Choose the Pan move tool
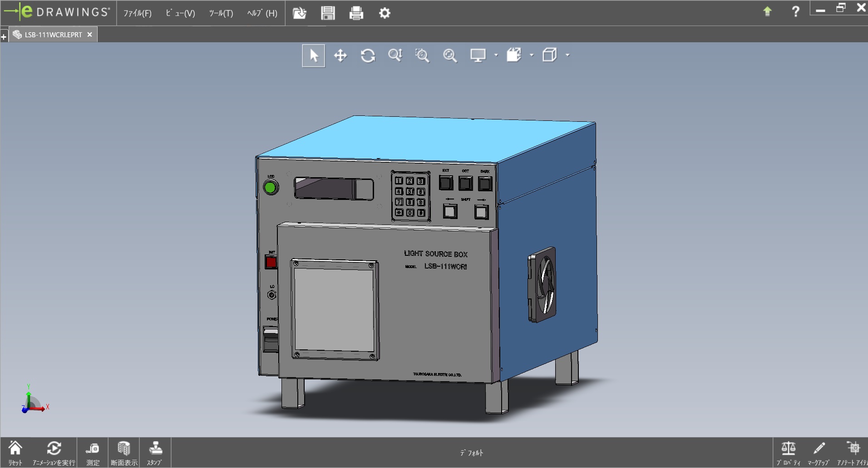Image resolution: width=868 pixels, height=468 pixels. coord(340,55)
